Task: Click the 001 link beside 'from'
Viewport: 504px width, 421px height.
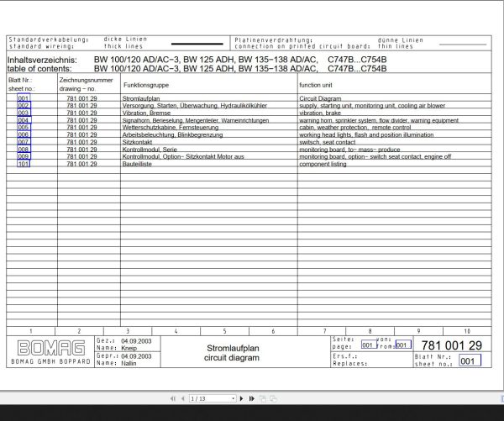Action: point(403,345)
